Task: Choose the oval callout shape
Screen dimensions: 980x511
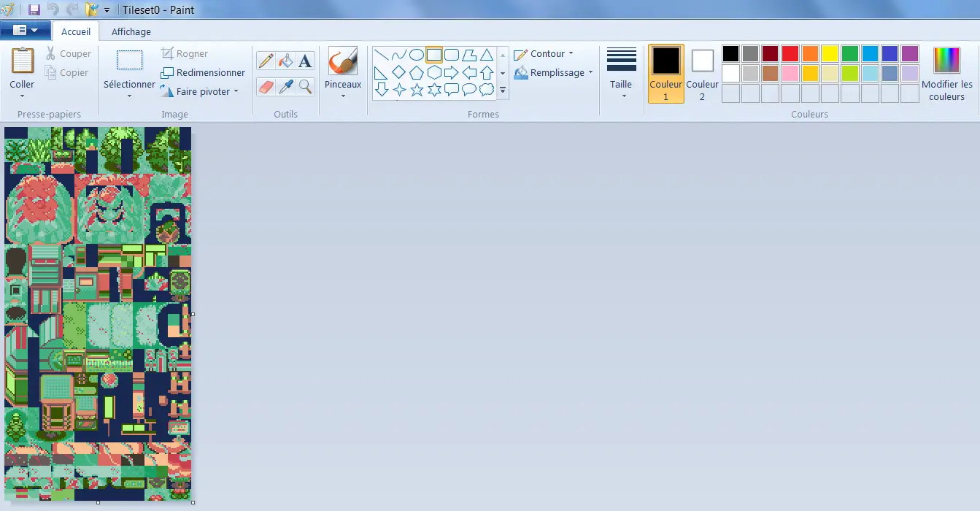Action: (469, 90)
